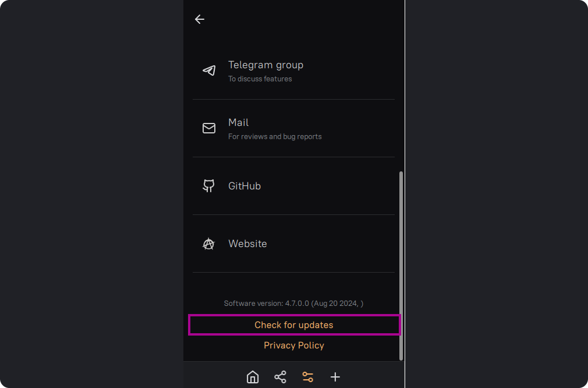Click the "To discuss features" subtitle
The height and width of the screenshot is (388, 588).
pyautogui.click(x=260, y=79)
